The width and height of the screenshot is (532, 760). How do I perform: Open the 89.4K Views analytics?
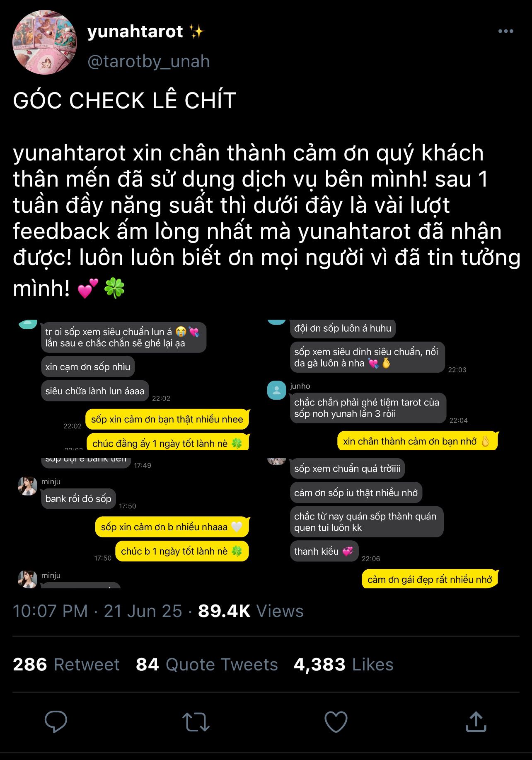tap(251, 611)
